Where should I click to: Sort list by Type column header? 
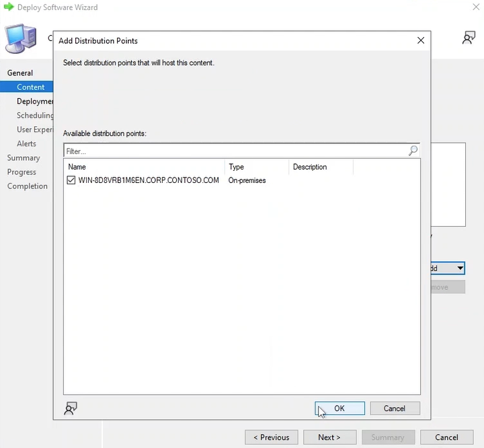257,167
